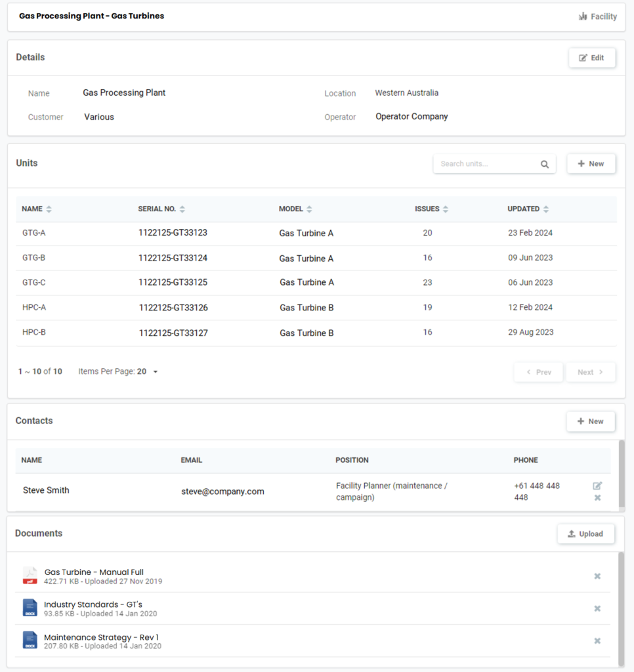634x672 pixels.
Task: Sort units by Updated column
Action: coord(546,209)
